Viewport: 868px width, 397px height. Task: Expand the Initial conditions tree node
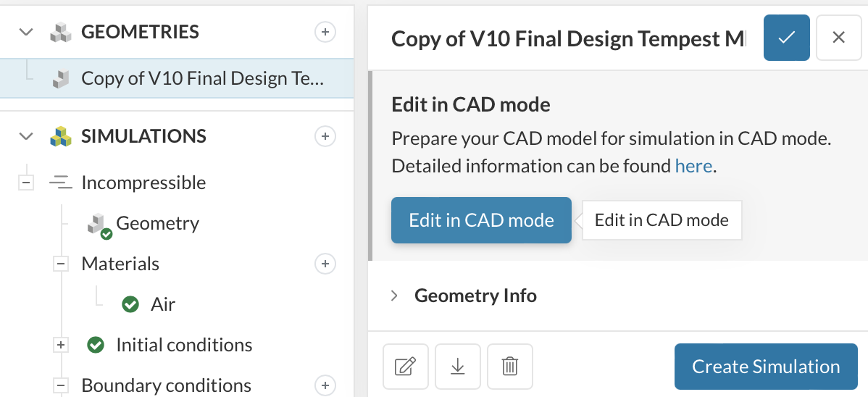(61, 346)
